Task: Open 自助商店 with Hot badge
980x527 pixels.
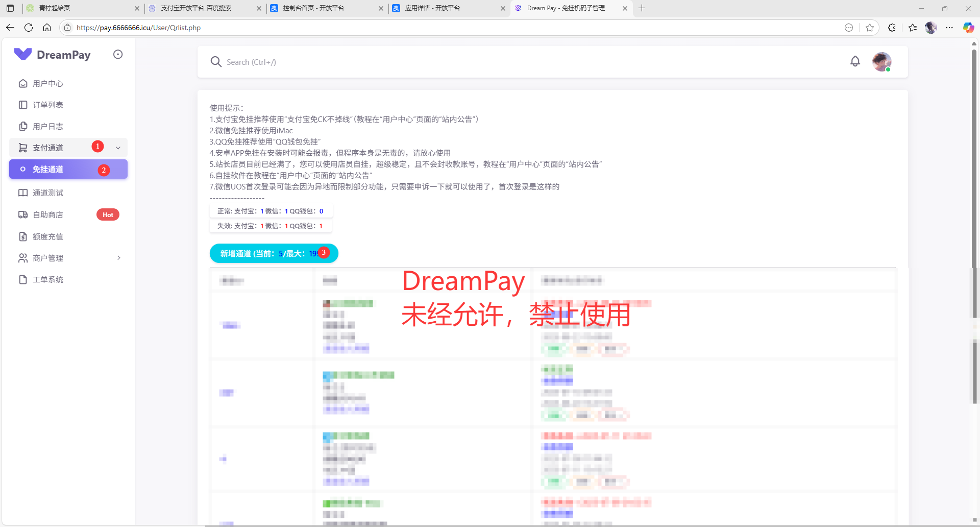Action: tap(48, 215)
